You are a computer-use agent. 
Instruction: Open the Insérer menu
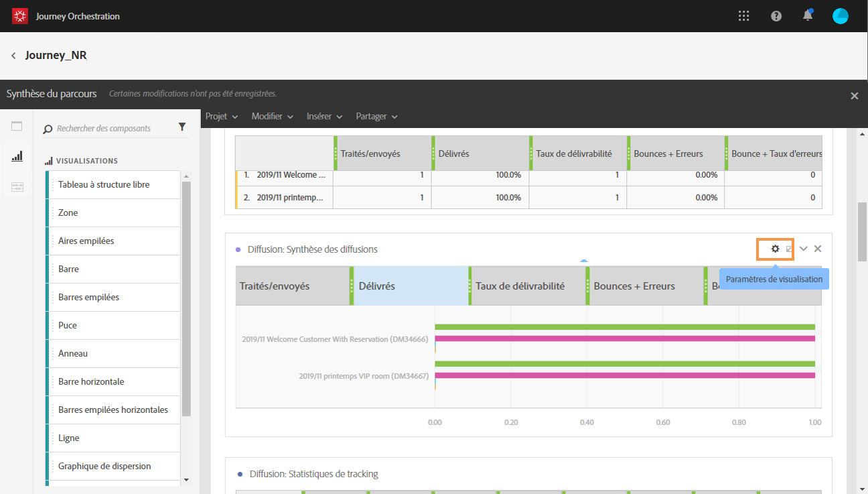tap(324, 117)
